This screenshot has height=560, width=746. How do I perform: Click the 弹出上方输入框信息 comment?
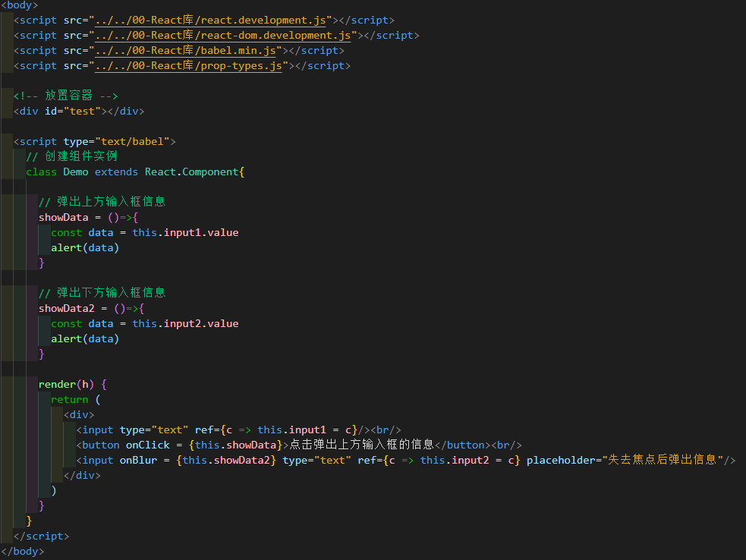pos(102,202)
